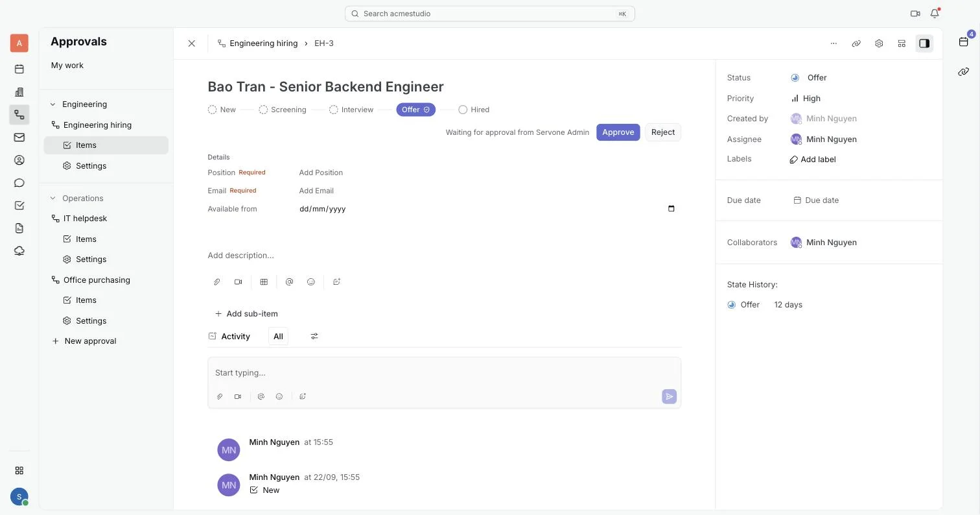Open the apps grid icon in left rail
This screenshot has width=980, height=515.
pos(19,470)
